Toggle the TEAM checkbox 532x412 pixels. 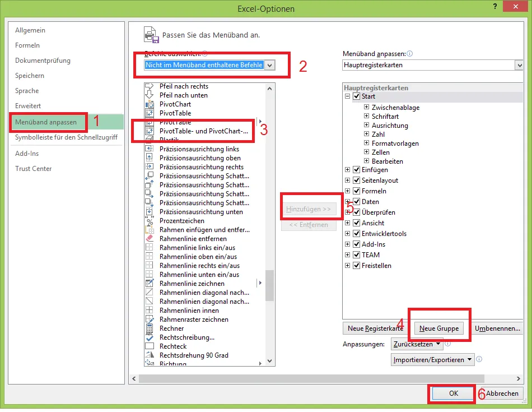click(x=356, y=255)
